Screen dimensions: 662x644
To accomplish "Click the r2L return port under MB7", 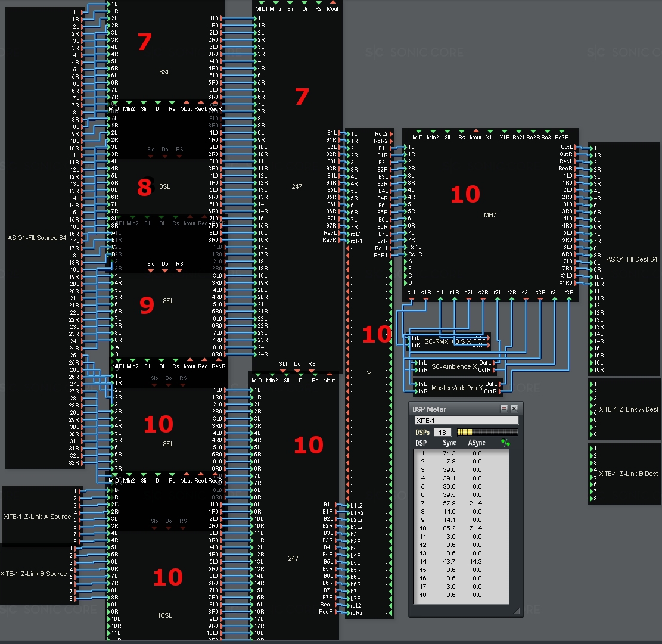I will pyautogui.click(x=498, y=299).
